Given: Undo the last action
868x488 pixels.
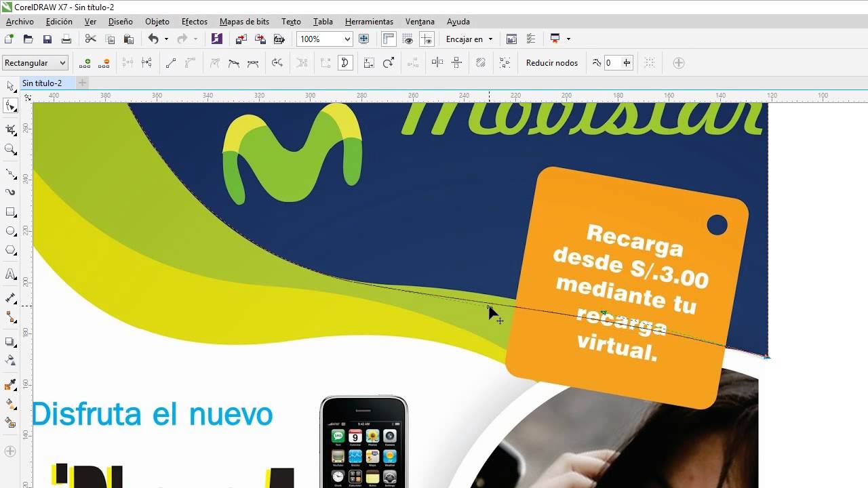Looking at the screenshot, I should pyautogui.click(x=153, y=39).
